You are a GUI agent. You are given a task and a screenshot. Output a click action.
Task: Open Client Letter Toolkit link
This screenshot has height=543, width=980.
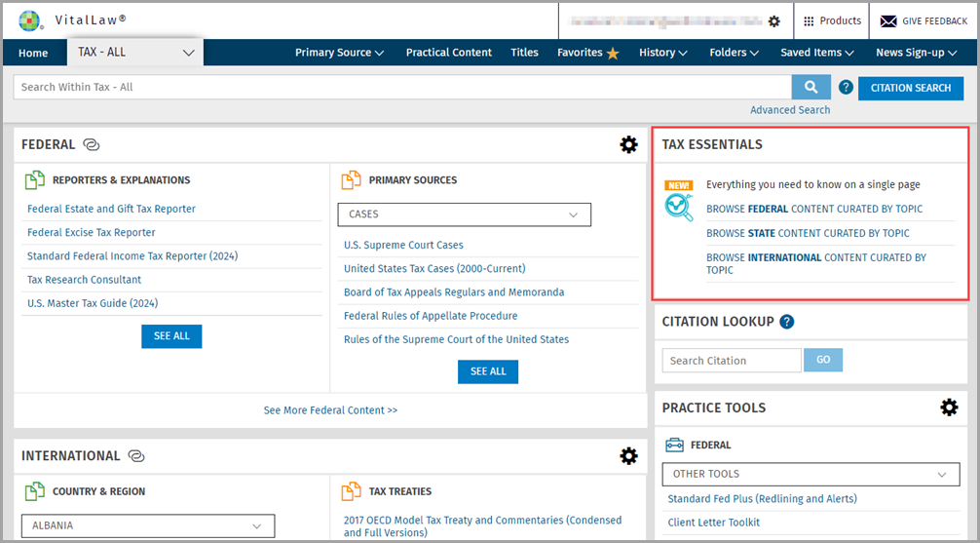pos(714,523)
